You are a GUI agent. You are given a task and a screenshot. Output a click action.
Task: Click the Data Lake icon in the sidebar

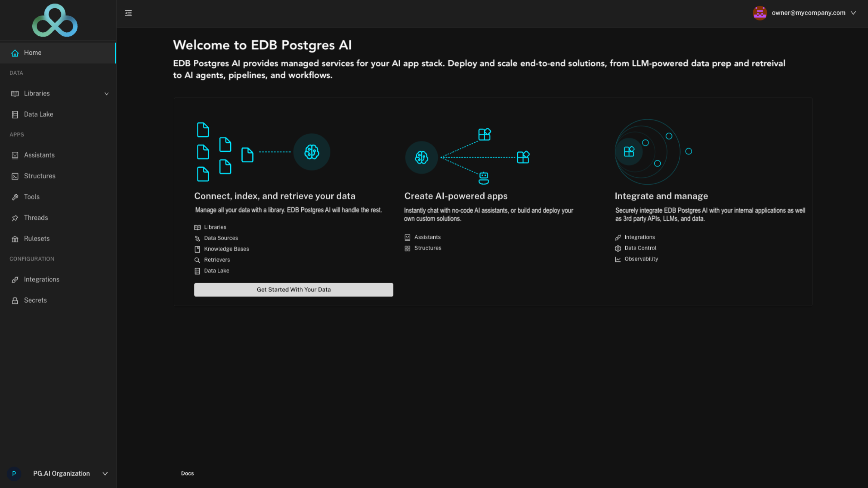[15, 115]
